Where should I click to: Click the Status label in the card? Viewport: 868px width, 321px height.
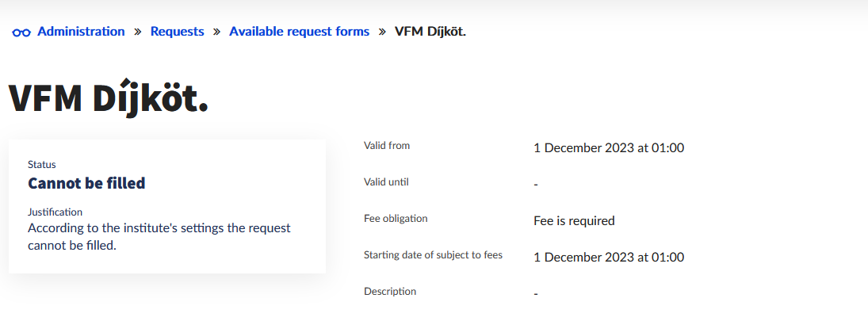pyautogui.click(x=42, y=165)
